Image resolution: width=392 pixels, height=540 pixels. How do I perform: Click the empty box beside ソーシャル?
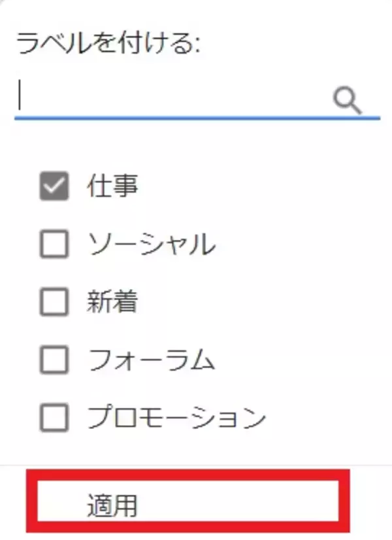[x=54, y=245]
